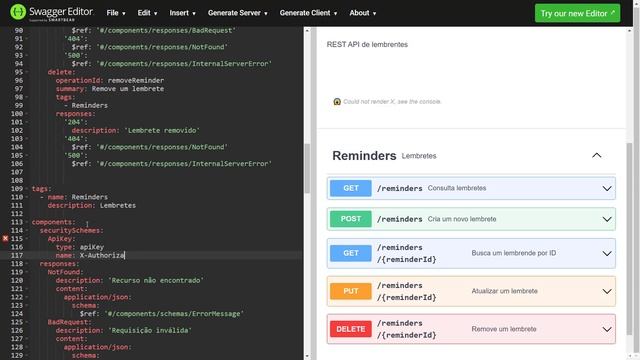Click 'ApiKey:' on line 115
640x360 pixels.
61,239
